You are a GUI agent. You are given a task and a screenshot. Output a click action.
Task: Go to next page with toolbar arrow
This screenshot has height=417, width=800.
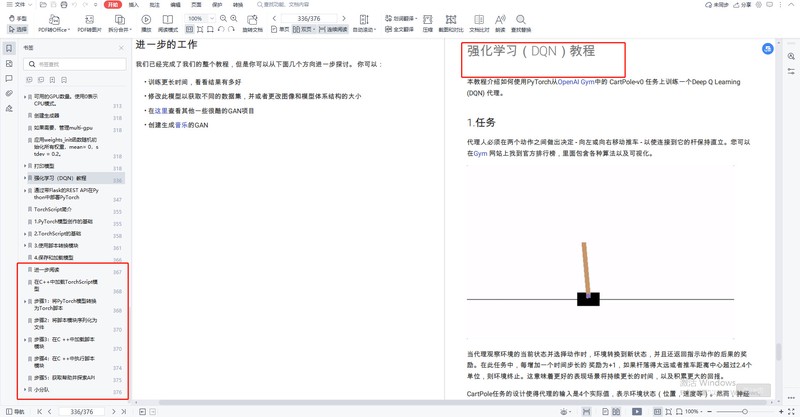point(343,18)
